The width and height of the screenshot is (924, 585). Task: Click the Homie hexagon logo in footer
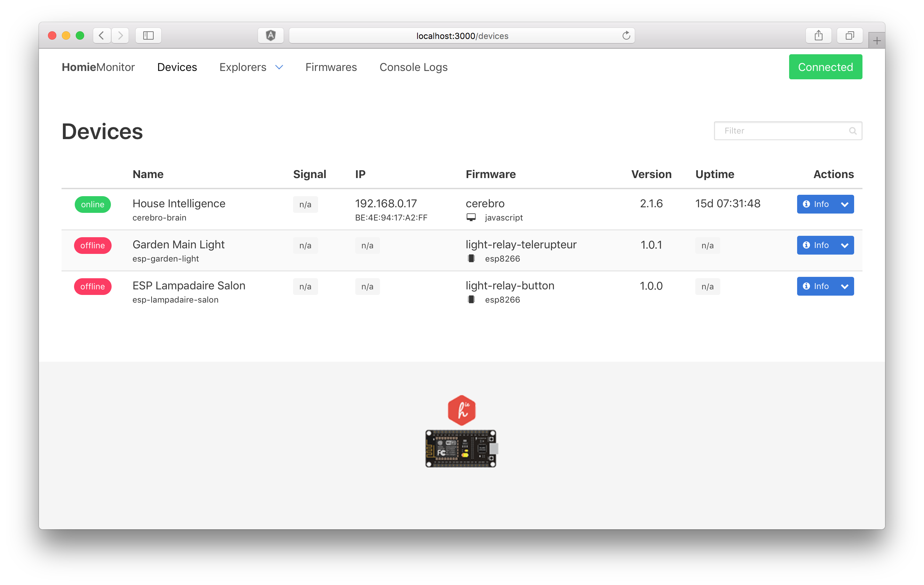coord(462,410)
